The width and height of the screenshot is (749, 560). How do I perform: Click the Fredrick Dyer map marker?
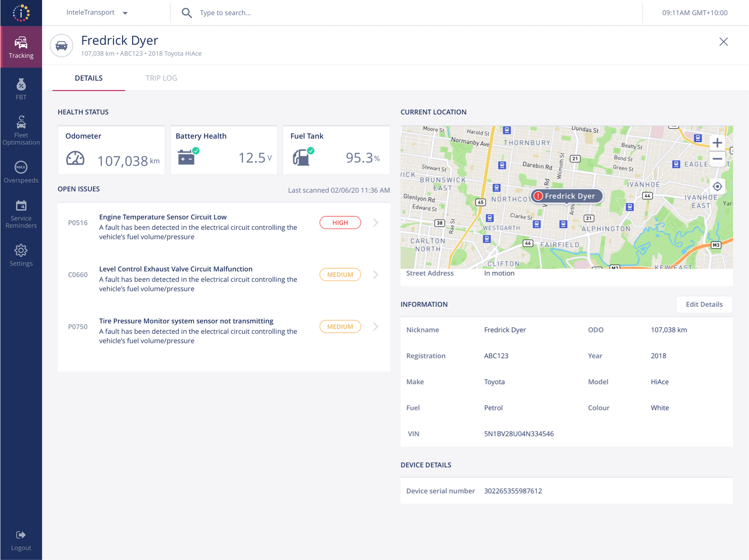click(x=566, y=196)
